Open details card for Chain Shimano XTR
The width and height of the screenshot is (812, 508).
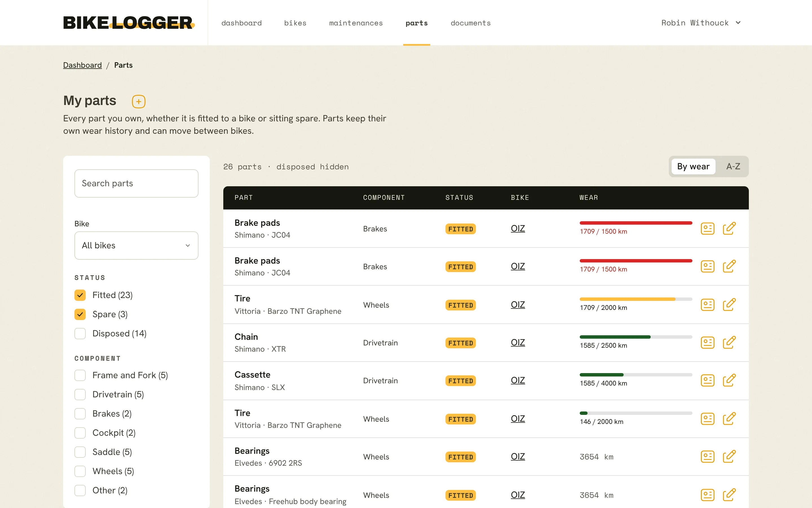tap(707, 343)
